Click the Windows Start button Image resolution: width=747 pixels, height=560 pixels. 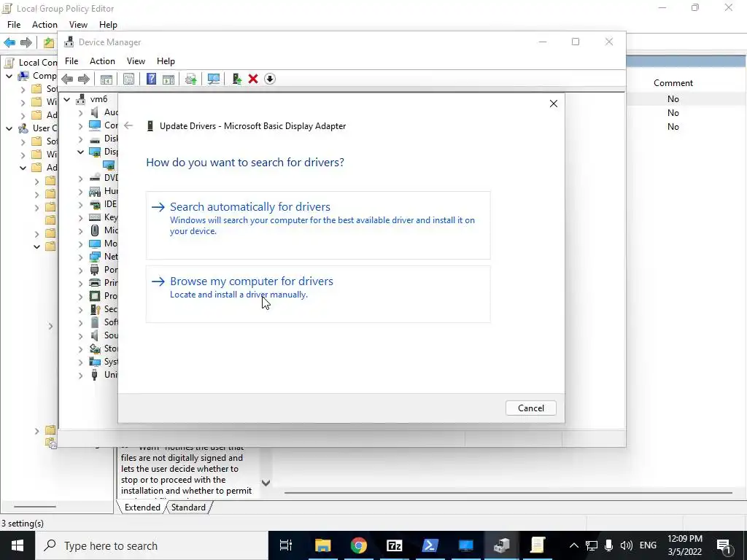(18, 545)
